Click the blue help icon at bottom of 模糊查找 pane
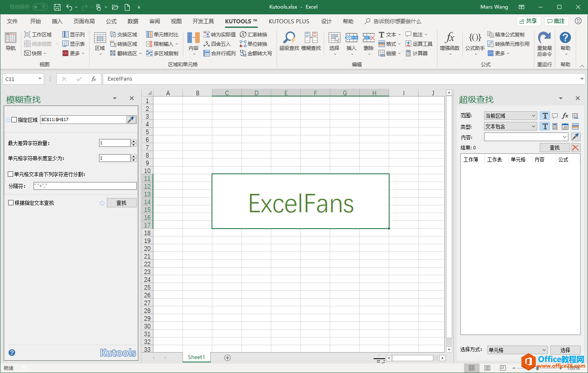 click(x=12, y=353)
